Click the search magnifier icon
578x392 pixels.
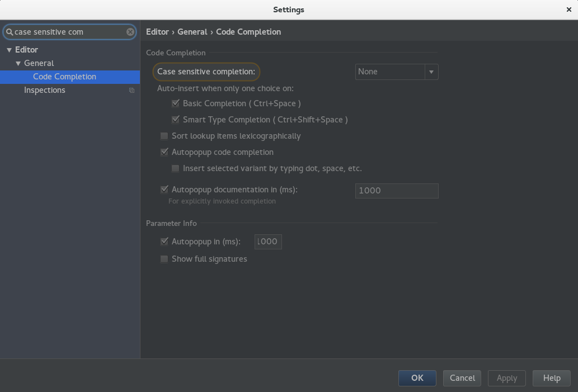10,32
